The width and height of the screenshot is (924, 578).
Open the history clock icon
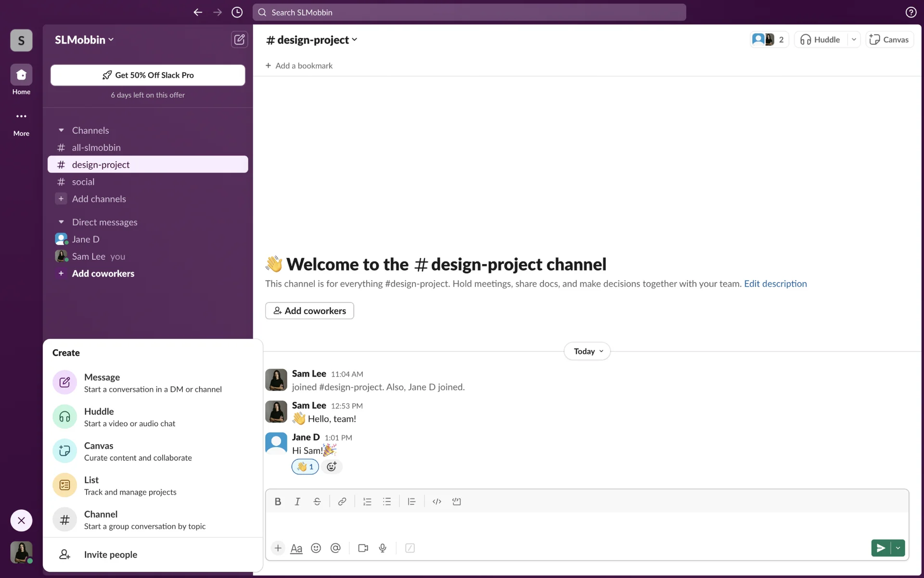237,13
